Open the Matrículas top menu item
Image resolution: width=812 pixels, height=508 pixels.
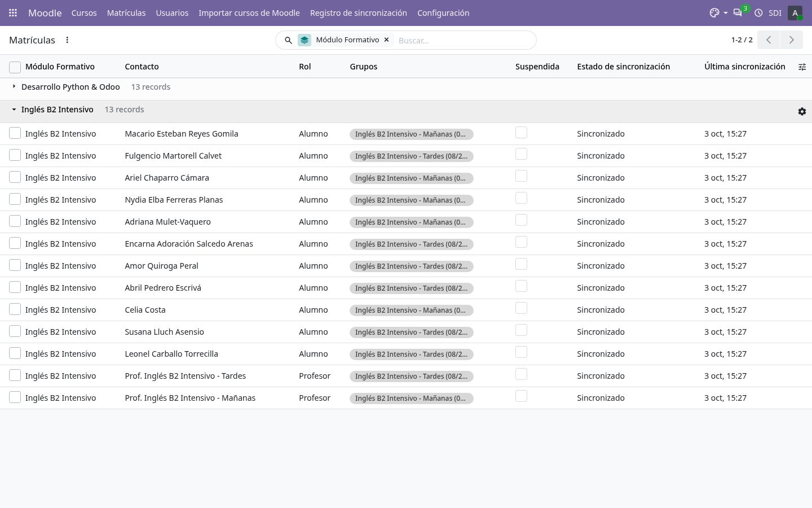[x=126, y=12]
